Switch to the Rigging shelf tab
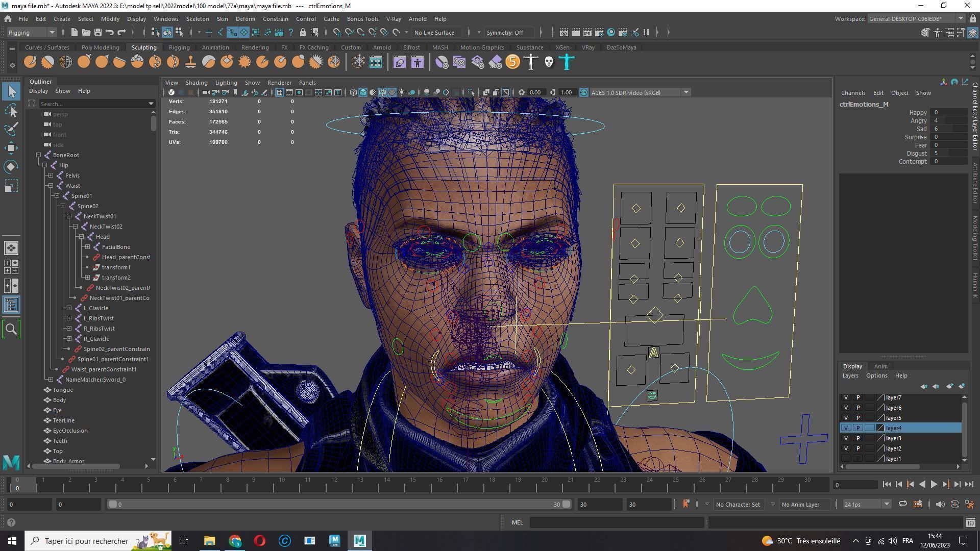 point(179,47)
